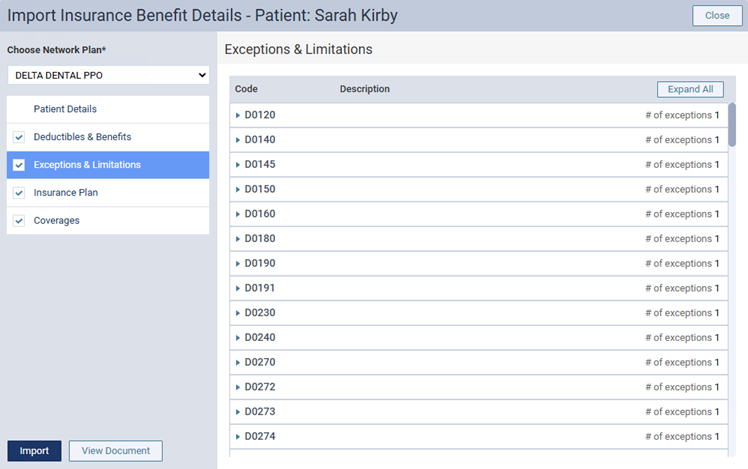Image resolution: width=748 pixels, height=469 pixels.
Task: Click the Import button
Action: [x=34, y=451]
